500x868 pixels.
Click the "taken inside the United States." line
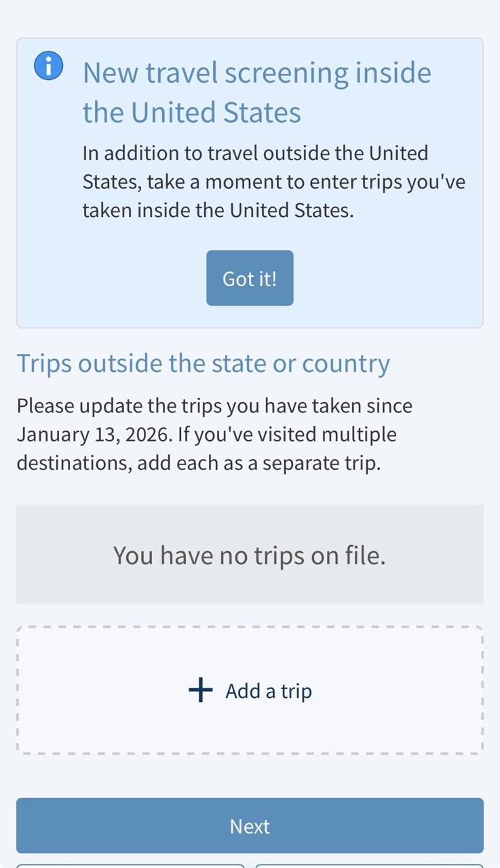point(218,210)
